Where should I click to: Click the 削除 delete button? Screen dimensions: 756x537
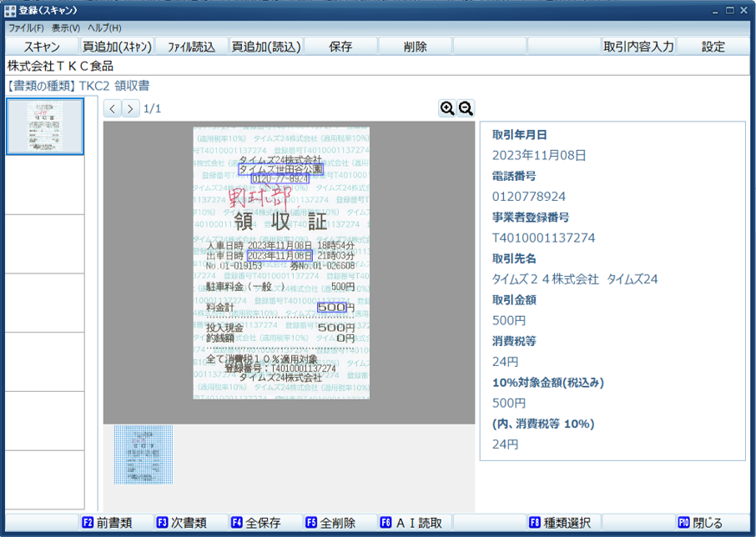[x=415, y=47]
